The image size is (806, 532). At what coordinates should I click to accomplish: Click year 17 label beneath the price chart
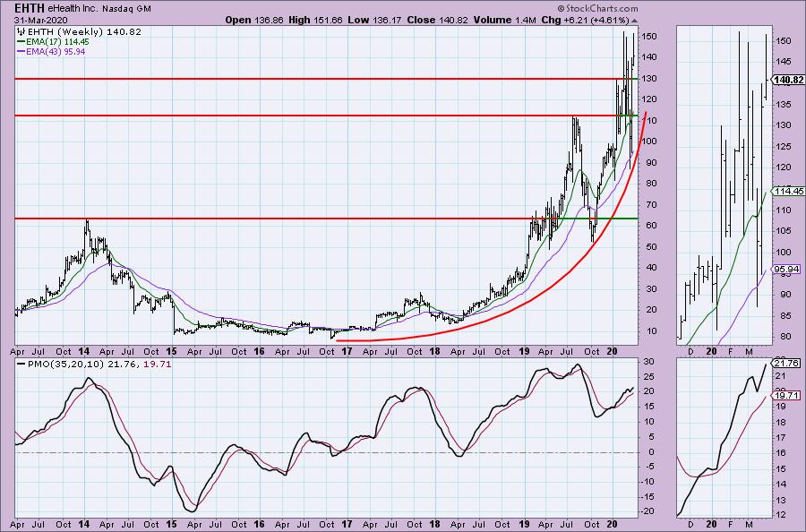coord(347,352)
